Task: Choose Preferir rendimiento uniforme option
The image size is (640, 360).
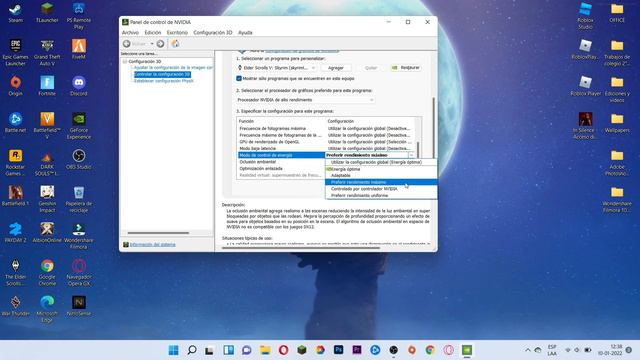Action: click(x=381, y=196)
